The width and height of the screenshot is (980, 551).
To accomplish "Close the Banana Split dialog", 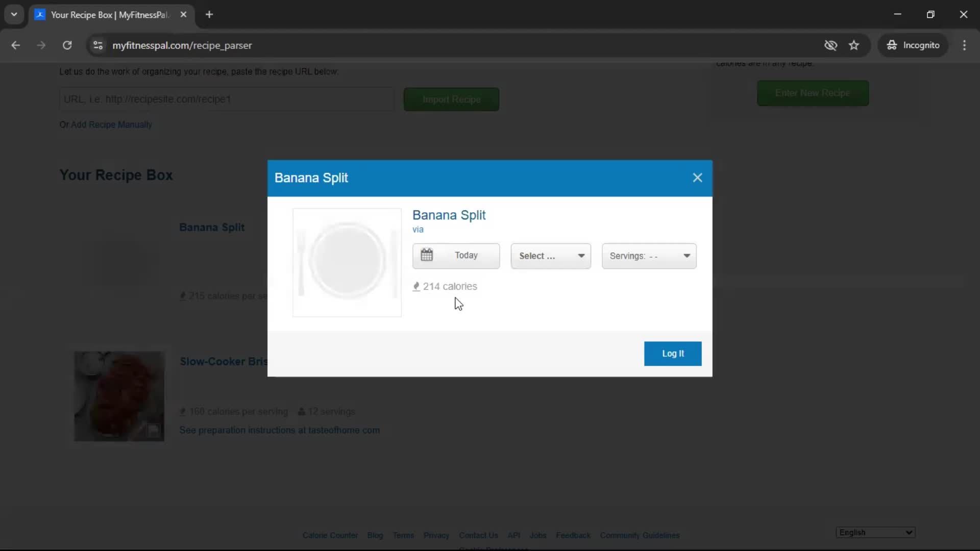I will pyautogui.click(x=697, y=178).
